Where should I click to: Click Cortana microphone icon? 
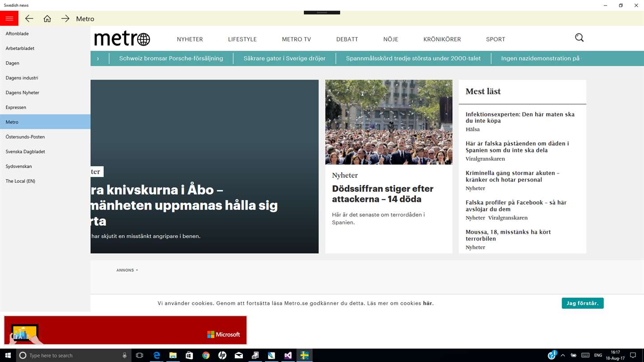[x=124, y=355]
